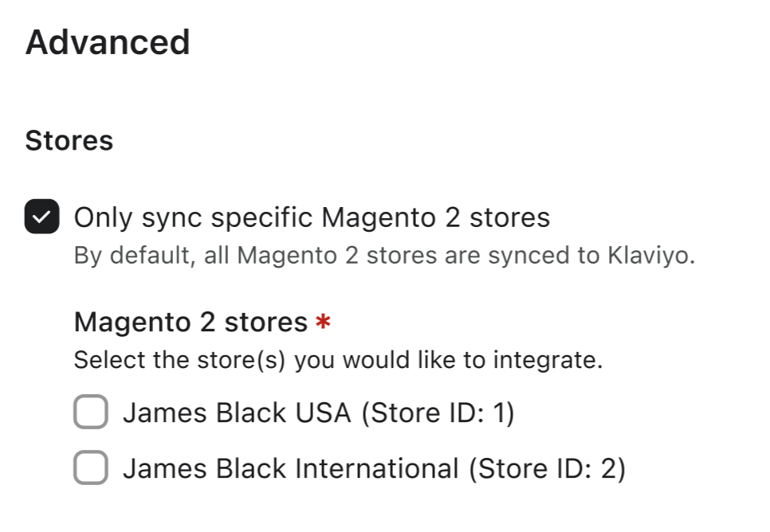Click the "Stores" subsection heading
The image size is (770, 532).
[x=69, y=141]
